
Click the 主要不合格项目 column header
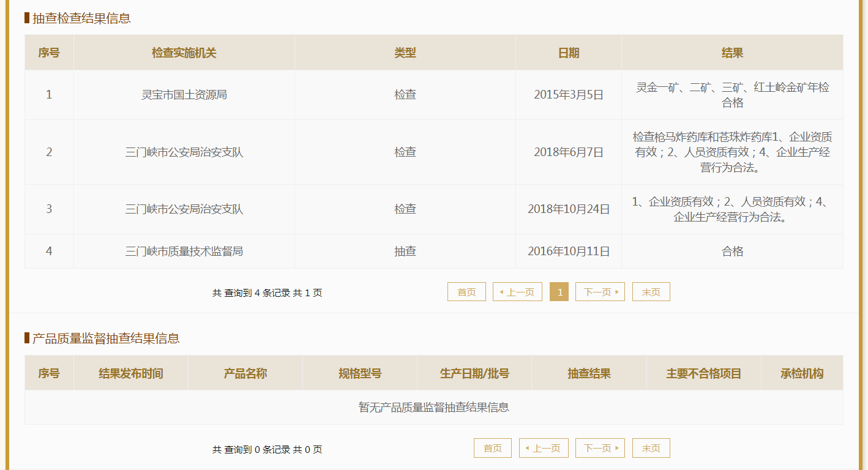(x=703, y=373)
